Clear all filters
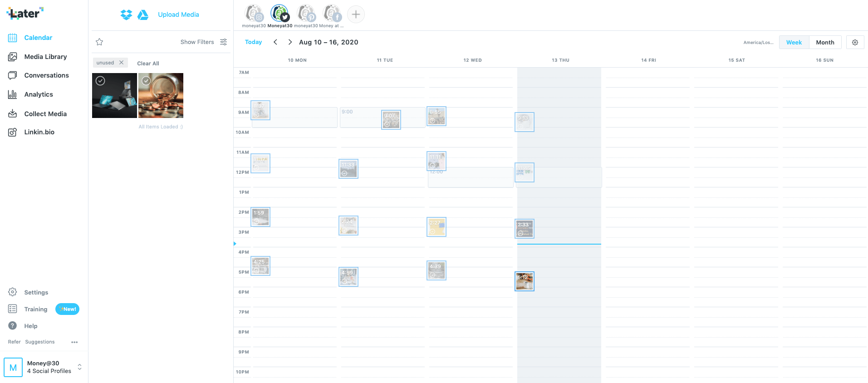The height and width of the screenshot is (383, 868). 148,64
